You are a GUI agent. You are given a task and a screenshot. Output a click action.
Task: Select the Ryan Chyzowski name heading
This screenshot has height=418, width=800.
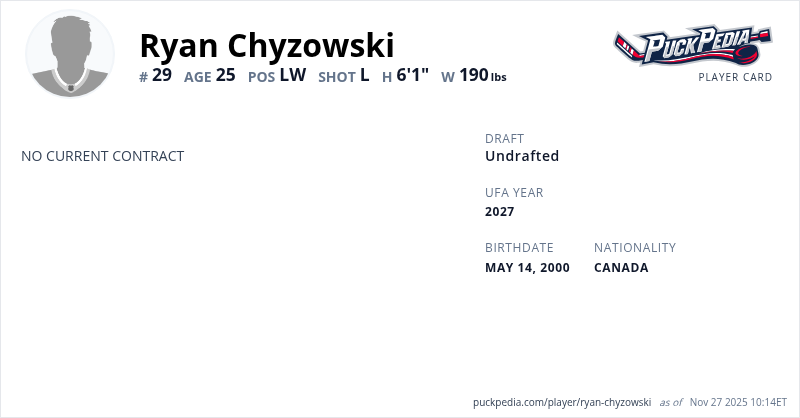(267, 45)
